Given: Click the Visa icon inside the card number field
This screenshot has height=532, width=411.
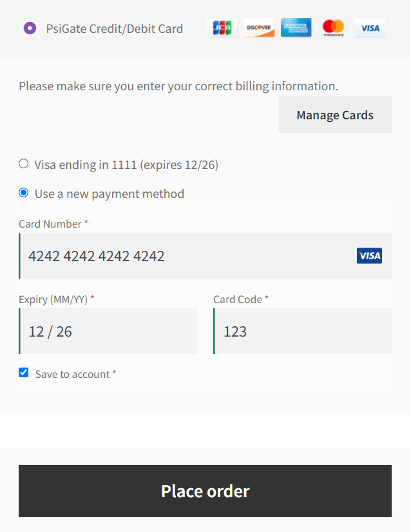Looking at the screenshot, I should (x=369, y=255).
